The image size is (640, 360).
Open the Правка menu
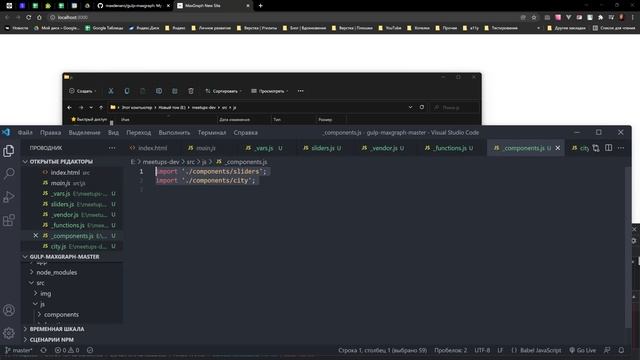[51, 133]
